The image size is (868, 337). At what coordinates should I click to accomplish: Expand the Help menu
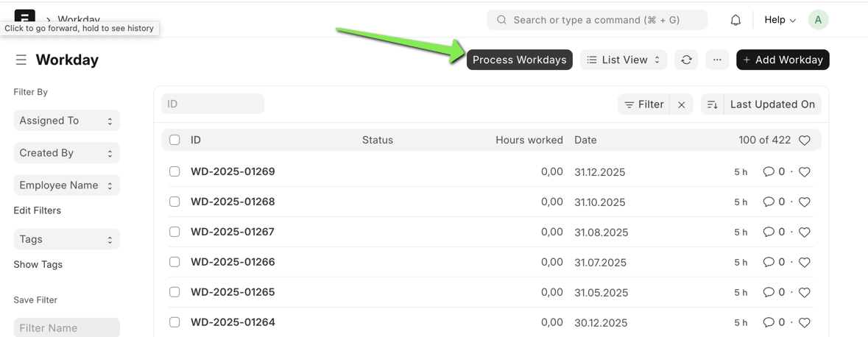click(x=780, y=20)
